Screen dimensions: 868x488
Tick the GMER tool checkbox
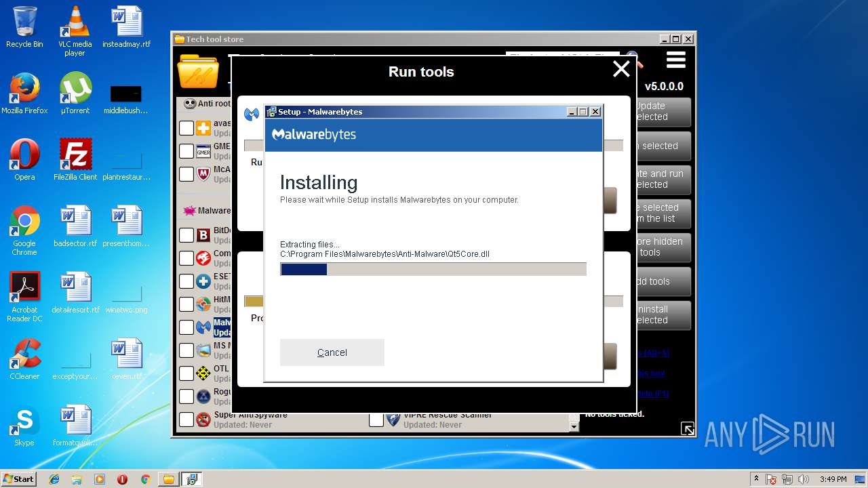186,151
